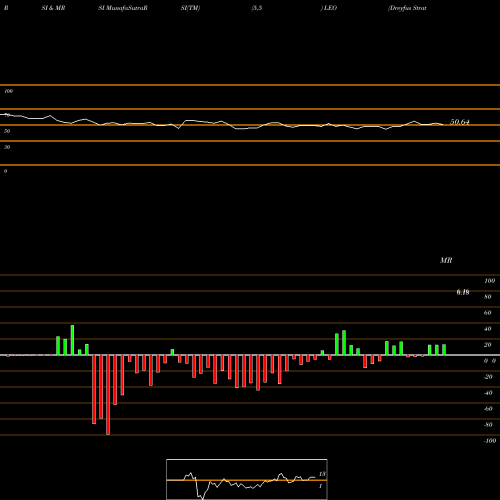Image resolution: width=500 pixels, height=500 pixels.
Task: Click the 'SI & MR' header label
Action: [x=53, y=8]
